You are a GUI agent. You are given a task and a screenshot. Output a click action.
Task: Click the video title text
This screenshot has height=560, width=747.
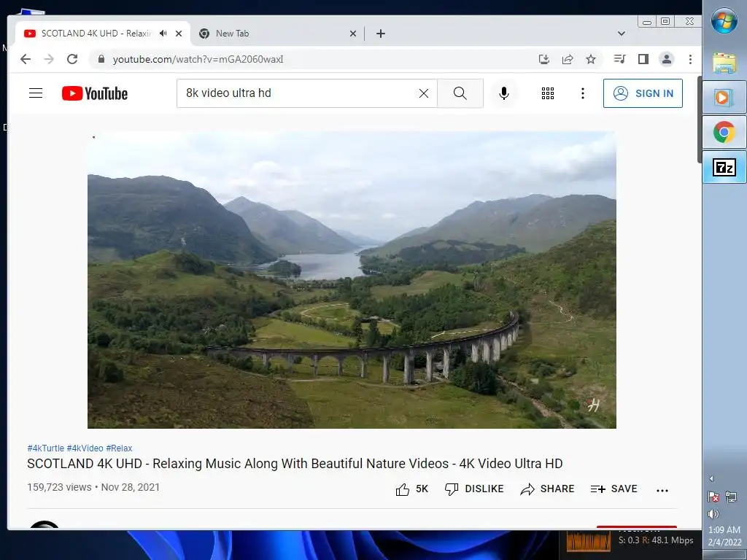click(x=295, y=464)
